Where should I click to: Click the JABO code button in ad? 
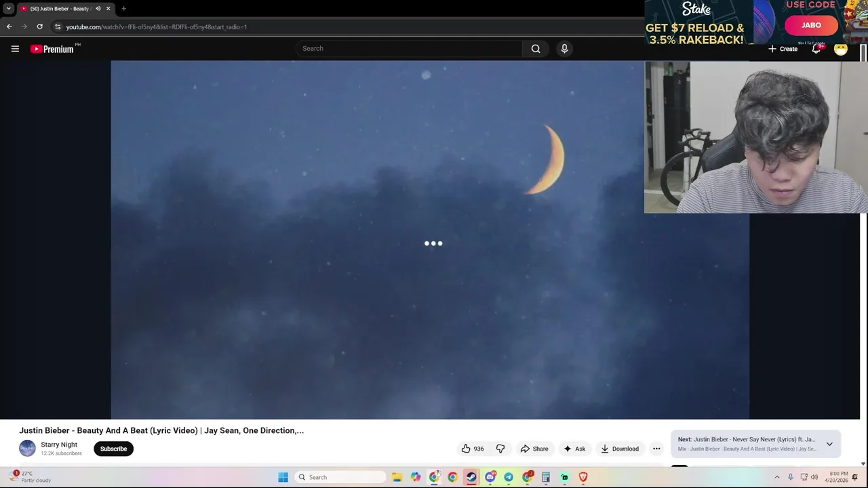point(812,25)
